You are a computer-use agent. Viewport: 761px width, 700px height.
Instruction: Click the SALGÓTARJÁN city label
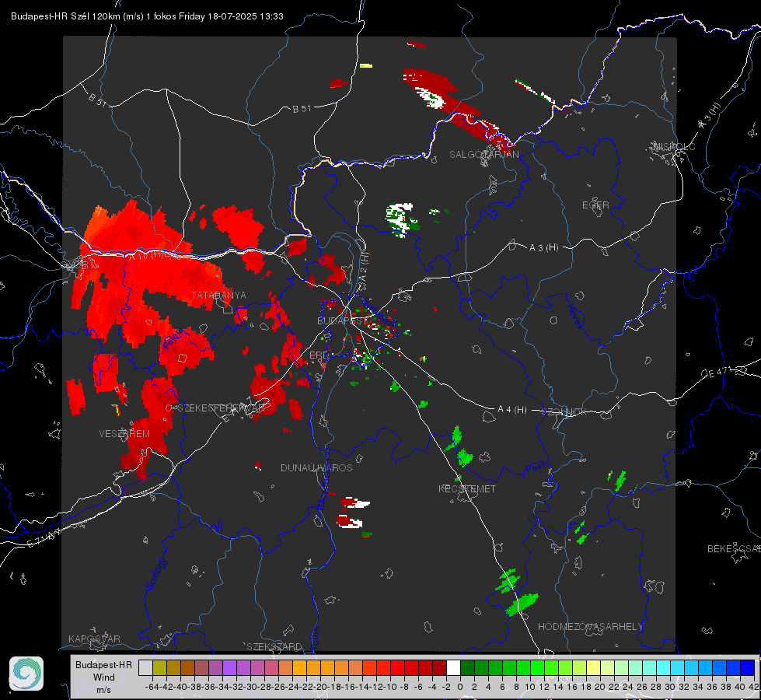[x=483, y=155]
